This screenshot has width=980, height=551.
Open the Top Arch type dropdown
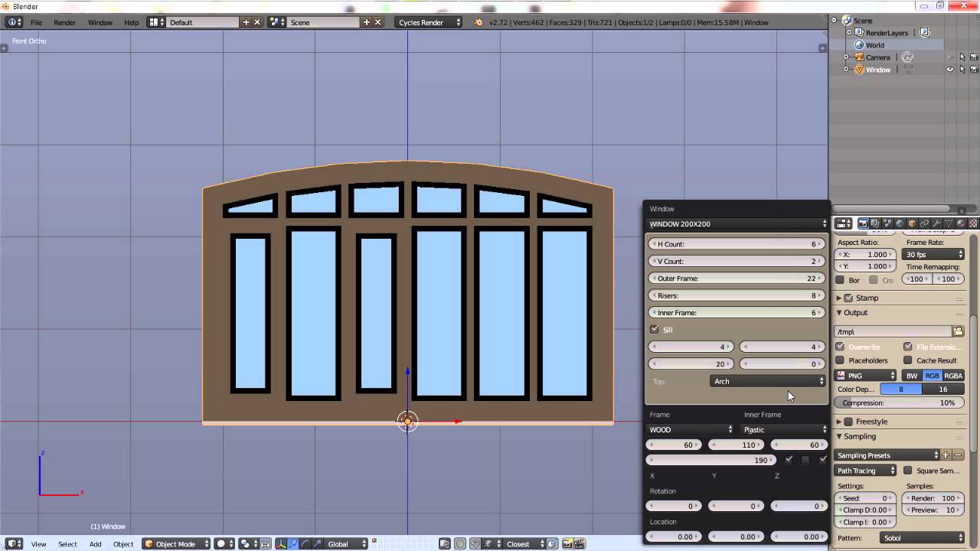tap(769, 381)
